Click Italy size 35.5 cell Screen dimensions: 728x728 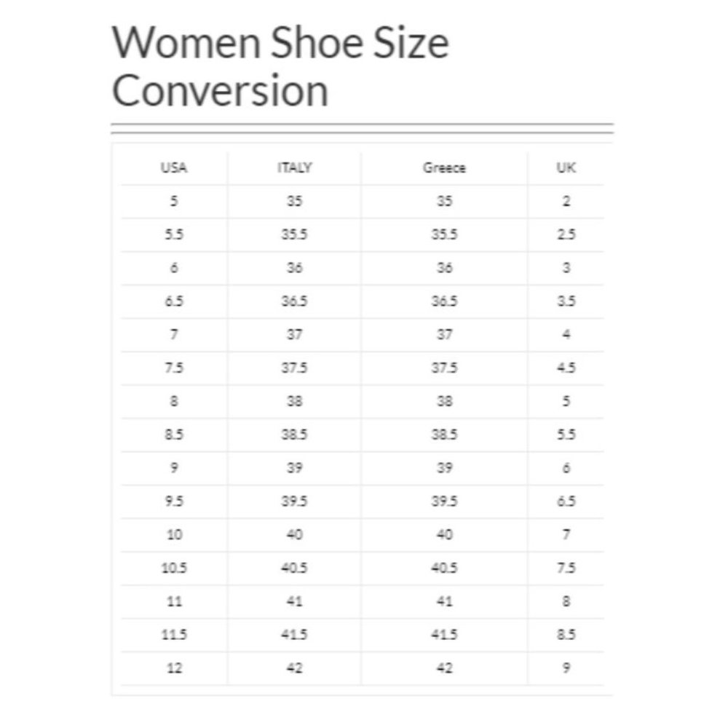pos(294,234)
